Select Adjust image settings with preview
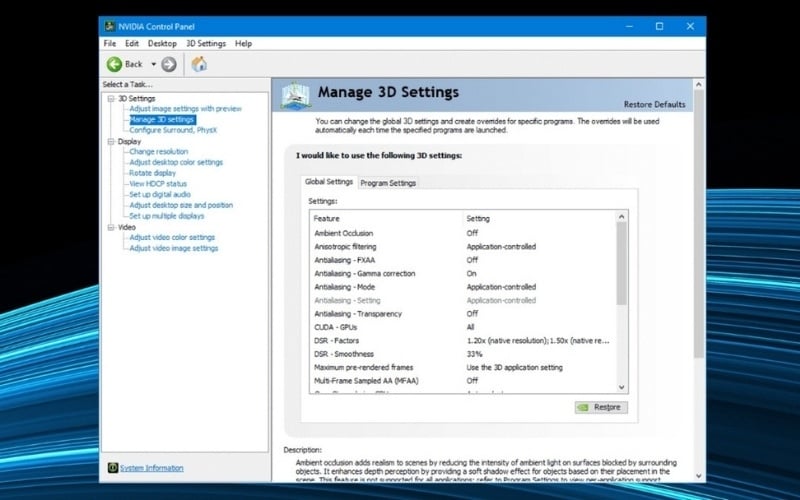This screenshot has width=800, height=500. tap(186, 109)
